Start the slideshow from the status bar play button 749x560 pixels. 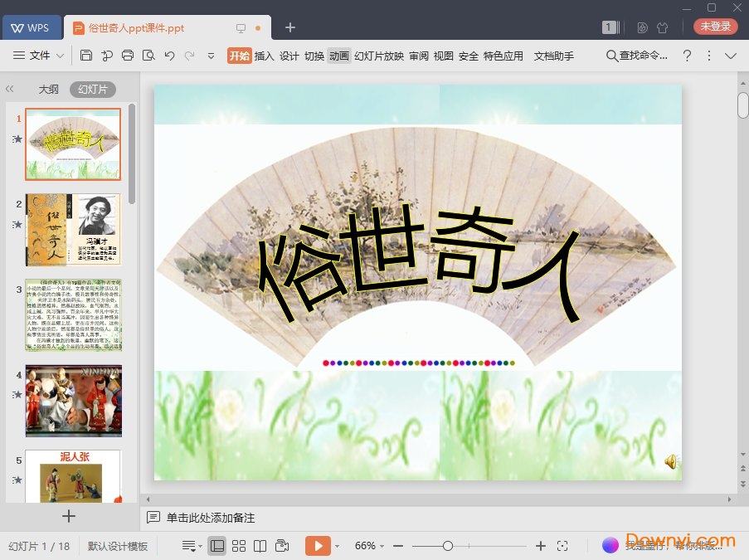tap(319, 545)
